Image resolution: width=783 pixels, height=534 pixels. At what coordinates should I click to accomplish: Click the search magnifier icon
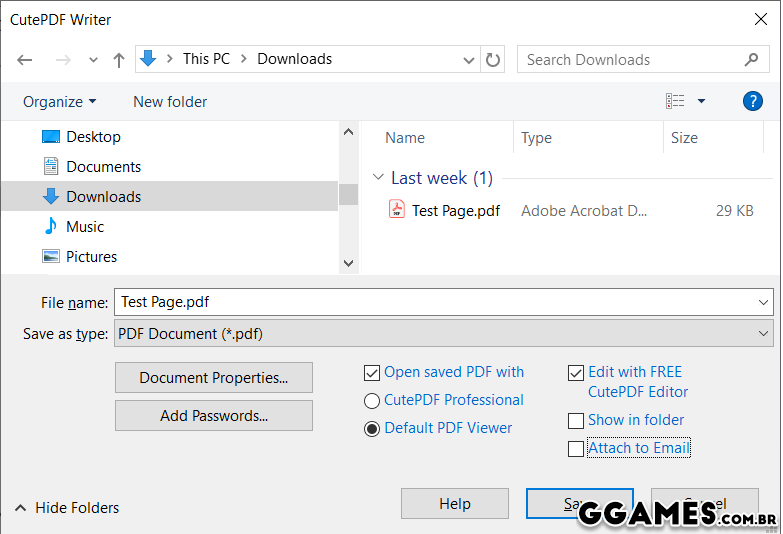751,60
